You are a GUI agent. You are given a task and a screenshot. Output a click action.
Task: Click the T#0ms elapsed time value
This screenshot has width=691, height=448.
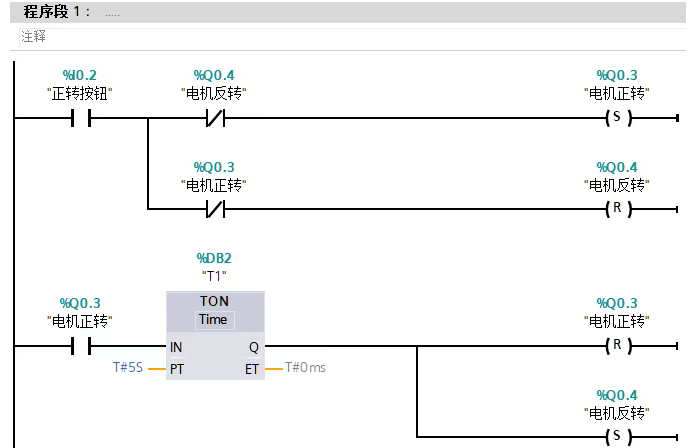pyautogui.click(x=305, y=368)
